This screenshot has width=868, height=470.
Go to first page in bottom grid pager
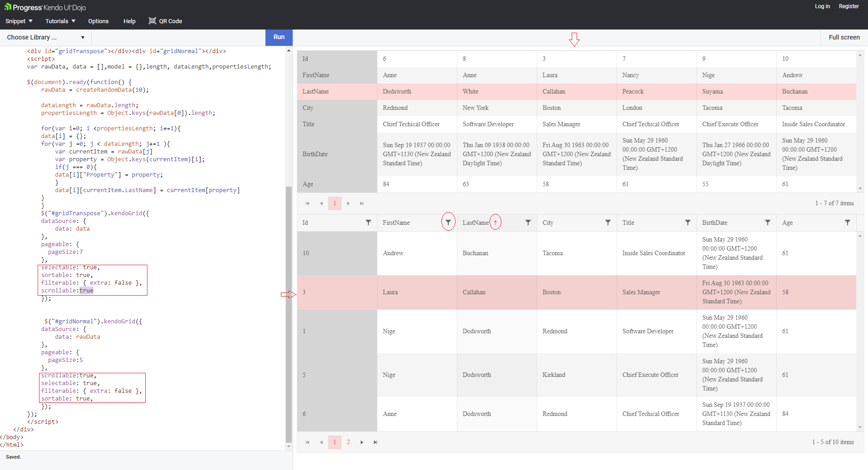pos(308,442)
